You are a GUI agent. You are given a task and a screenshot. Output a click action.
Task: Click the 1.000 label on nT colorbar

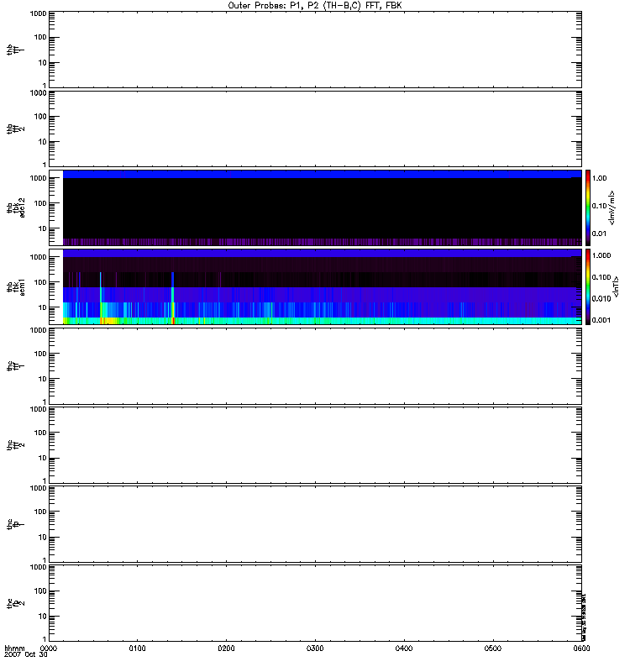[601, 255]
